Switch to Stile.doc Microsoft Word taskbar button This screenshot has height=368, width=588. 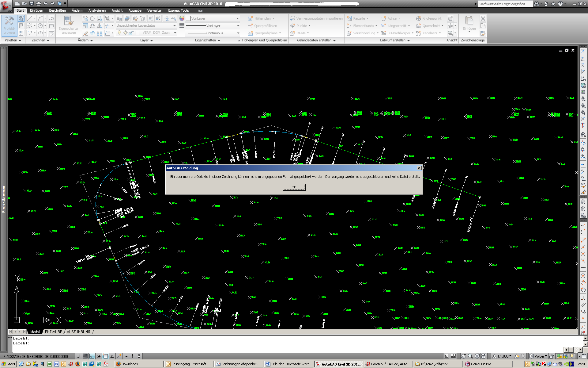[x=288, y=364]
